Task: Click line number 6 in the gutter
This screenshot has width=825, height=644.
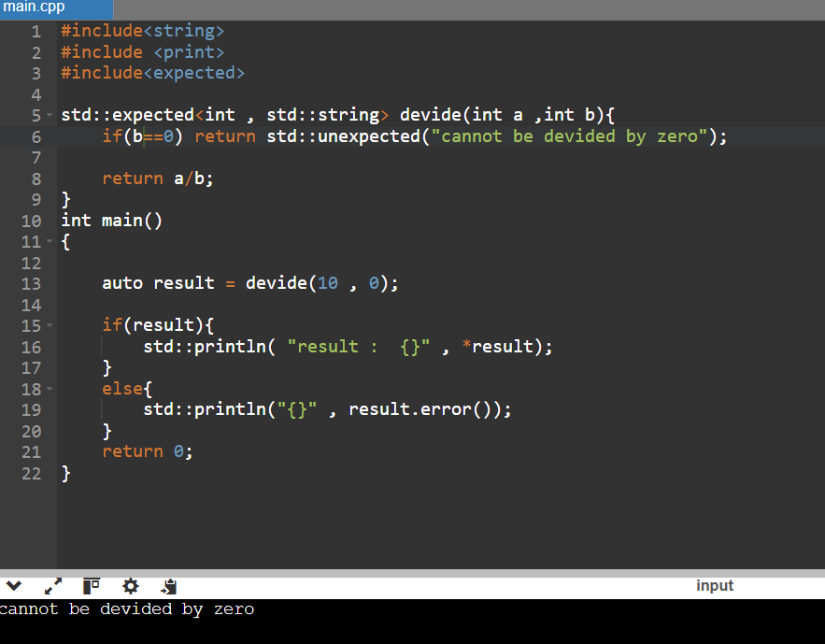Action: coord(36,136)
